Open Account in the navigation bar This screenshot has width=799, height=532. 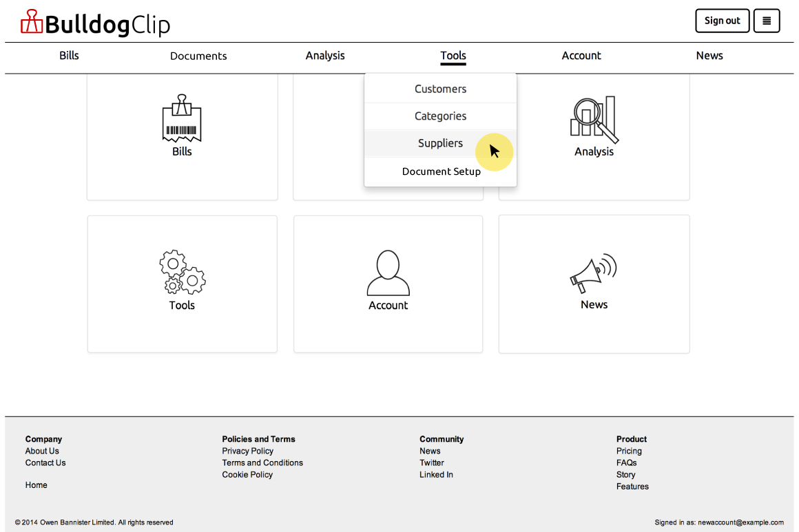click(x=581, y=56)
